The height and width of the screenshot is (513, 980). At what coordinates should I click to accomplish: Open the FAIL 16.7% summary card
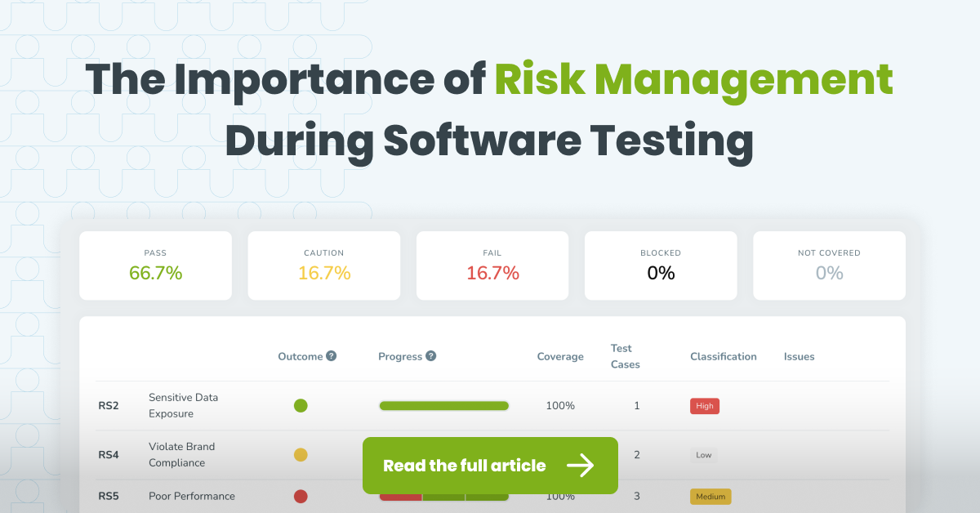point(492,265)
